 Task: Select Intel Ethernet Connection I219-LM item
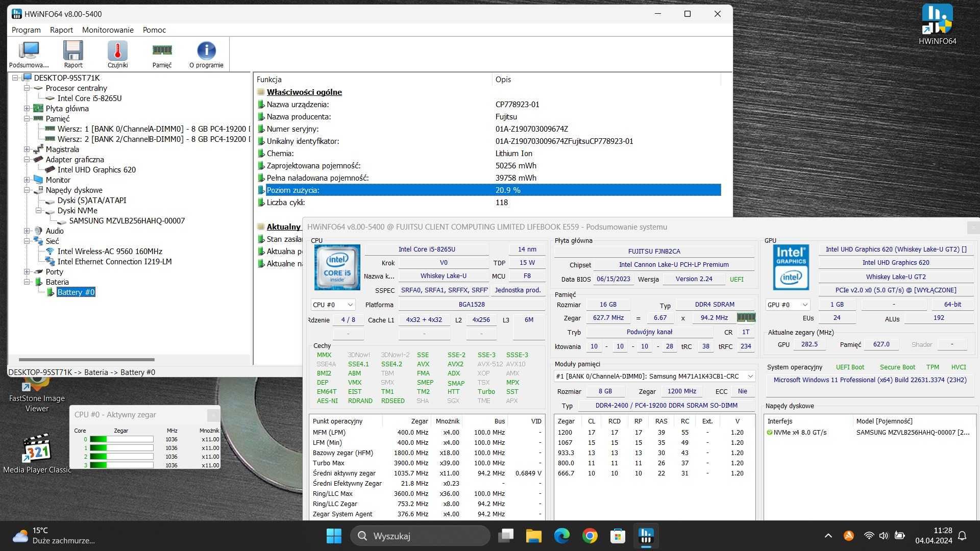click(x=114, y=261)
